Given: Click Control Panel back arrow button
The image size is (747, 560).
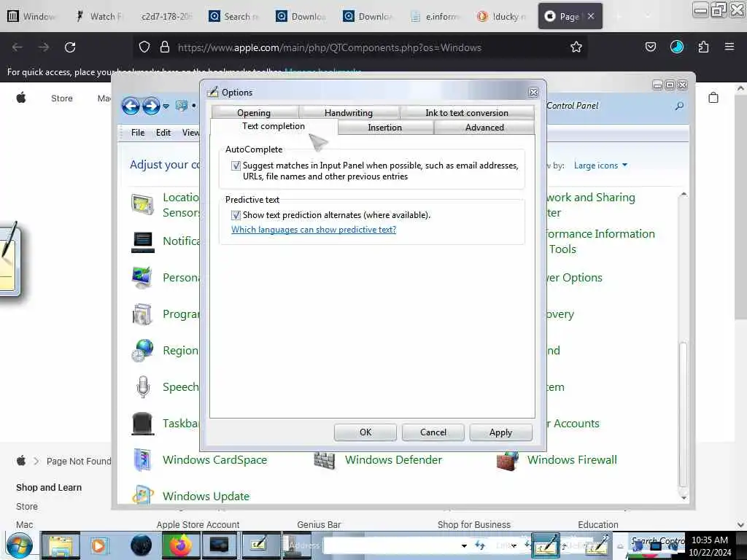Looking at the screenshot, I should tap(131, 106).
